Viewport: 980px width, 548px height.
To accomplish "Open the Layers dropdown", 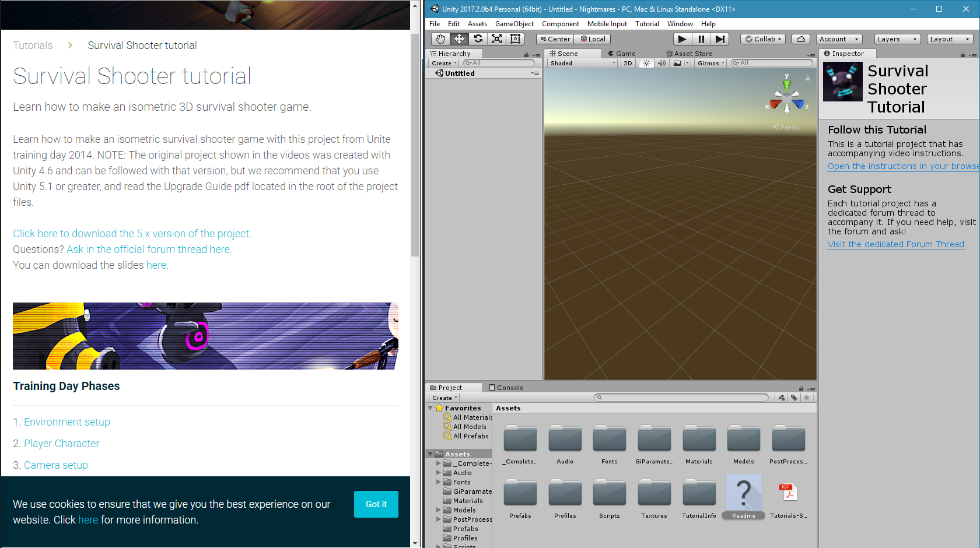I will (897, 39).
